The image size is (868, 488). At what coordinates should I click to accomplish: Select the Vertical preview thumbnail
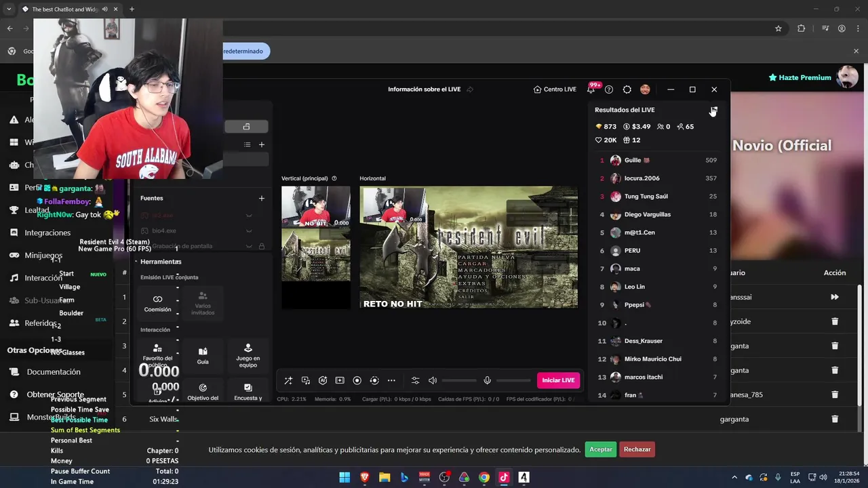[x=316, y=247]
